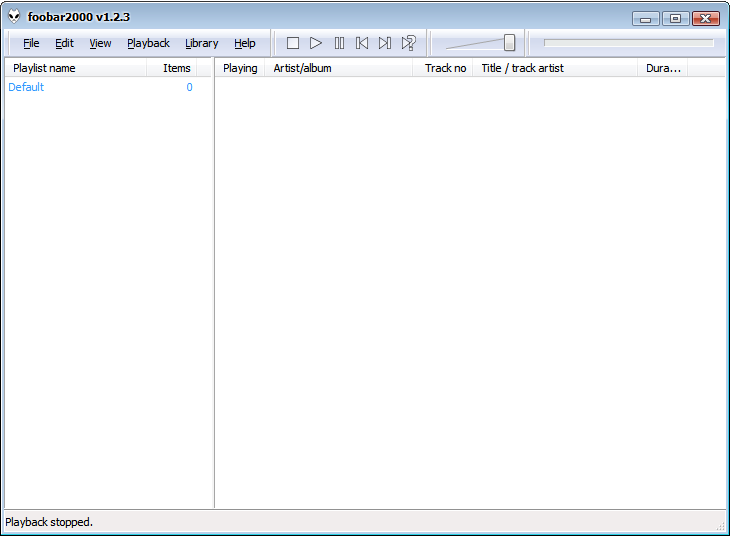Open the View menu
Viewport: 730px width, 536px height.
pos(100,43)
